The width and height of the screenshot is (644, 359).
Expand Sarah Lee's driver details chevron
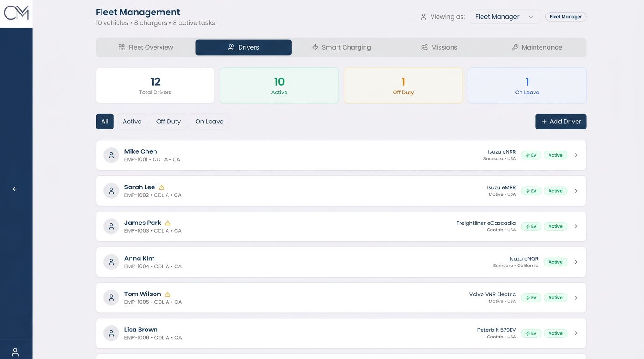tap(576, 191)
